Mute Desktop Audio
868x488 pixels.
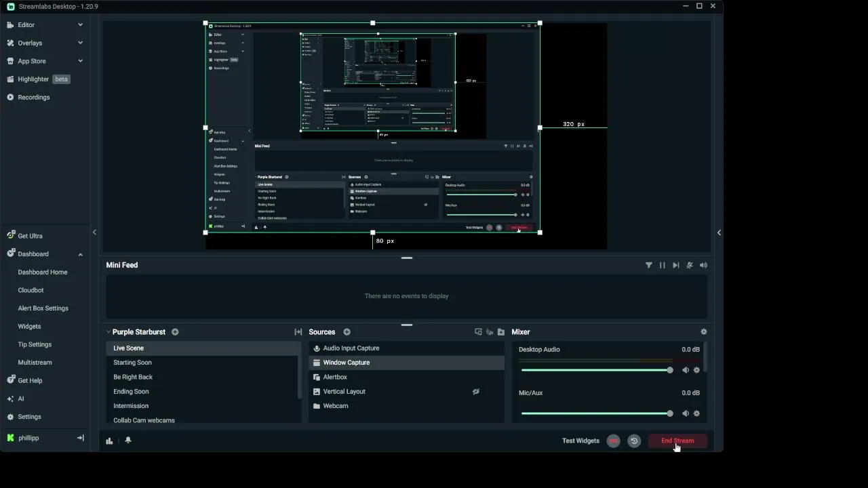tap(685, 370)
